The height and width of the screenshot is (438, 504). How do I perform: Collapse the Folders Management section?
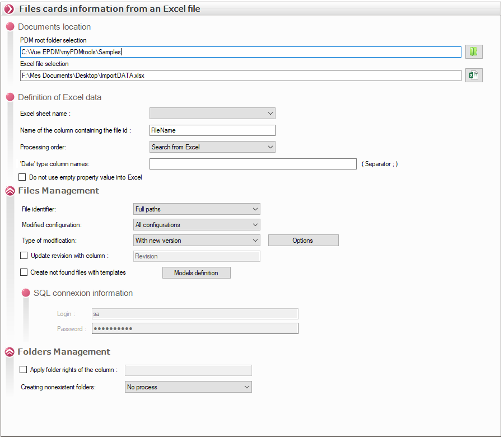[10, 352]
